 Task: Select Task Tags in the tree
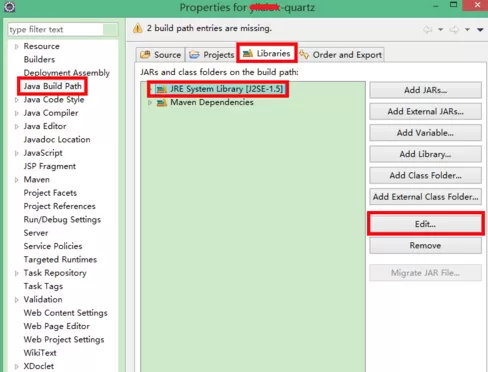point(43,286)
